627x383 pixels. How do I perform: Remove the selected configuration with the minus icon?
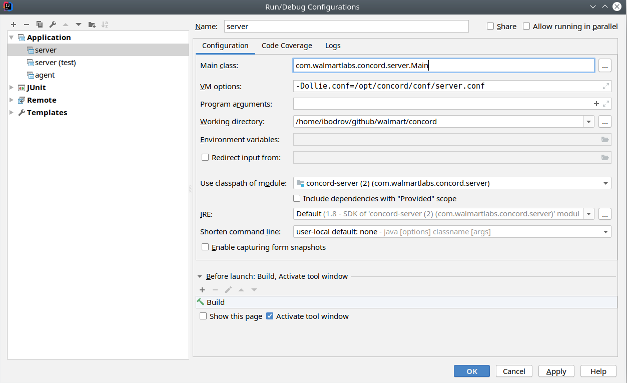[x=26, y=25]
